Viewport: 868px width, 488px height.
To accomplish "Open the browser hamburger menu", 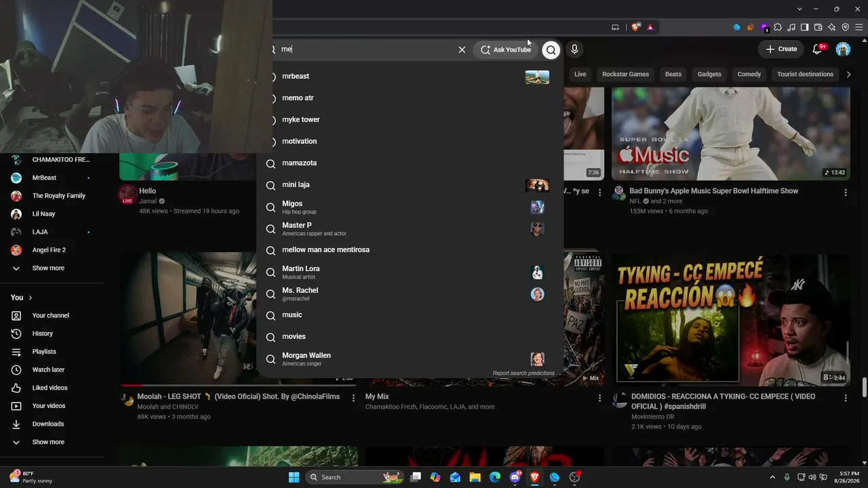I will [x=859, y=27].
